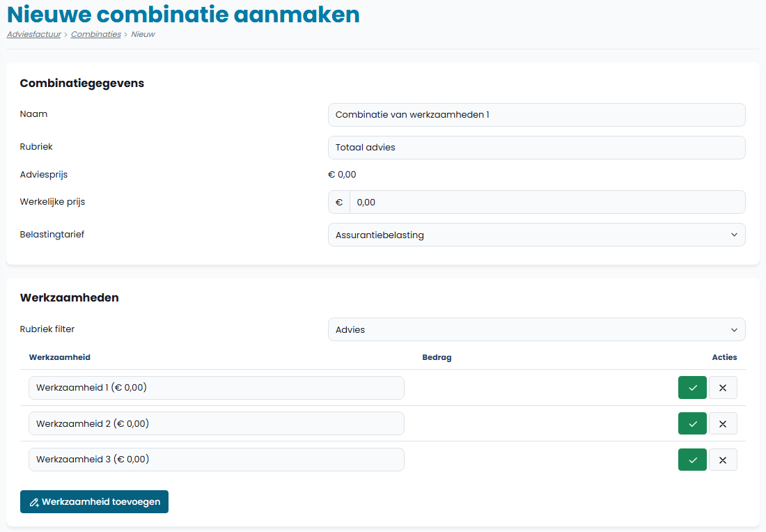The height and width of the screenshot is (532, 766).
Task: Click the Euro sign prefix of Werkelijke prijs
Action: pyautogui.click(x=339, y=202)
